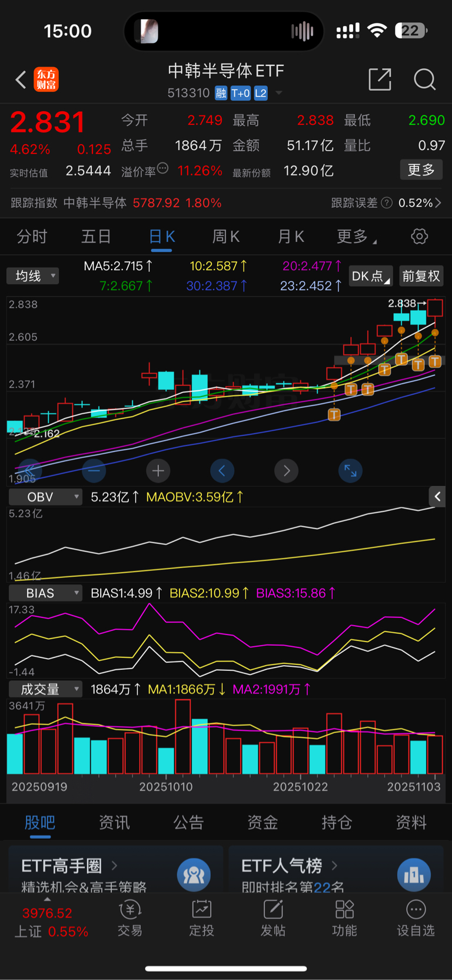Open the 前复权 adjustment option
452x980 pixels.
point(421,276)
